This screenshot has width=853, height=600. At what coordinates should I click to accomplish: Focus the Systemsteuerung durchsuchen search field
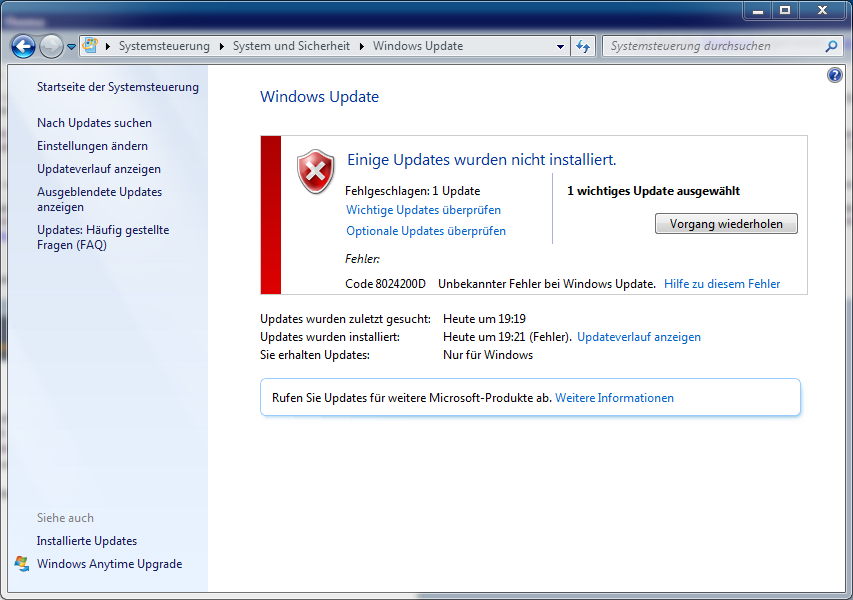point(712,46)
